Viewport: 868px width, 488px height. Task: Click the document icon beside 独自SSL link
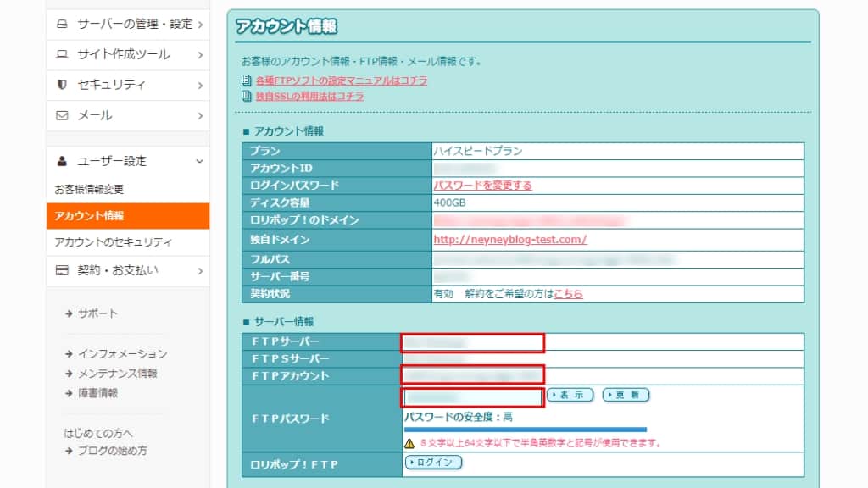click(x=247, y=96)
